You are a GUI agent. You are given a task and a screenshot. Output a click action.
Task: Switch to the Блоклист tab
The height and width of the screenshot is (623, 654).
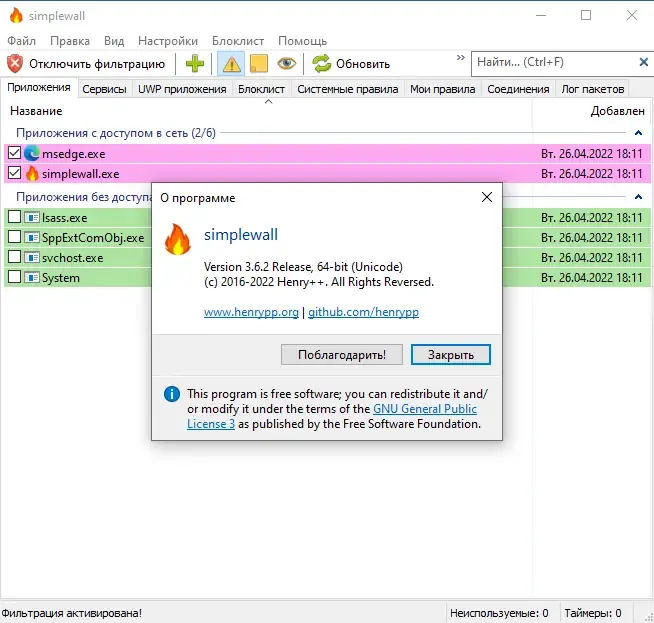(x=262, y=89)
